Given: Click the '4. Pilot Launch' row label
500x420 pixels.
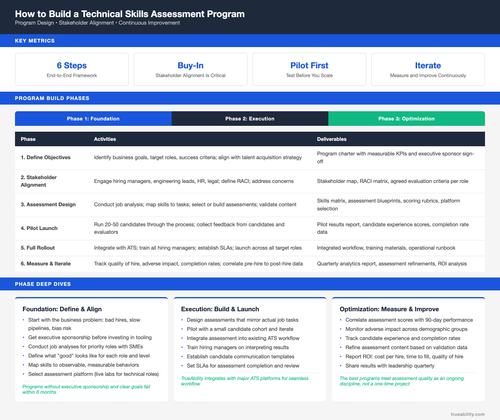Looking at the screenshot, I should pos(39,228).
